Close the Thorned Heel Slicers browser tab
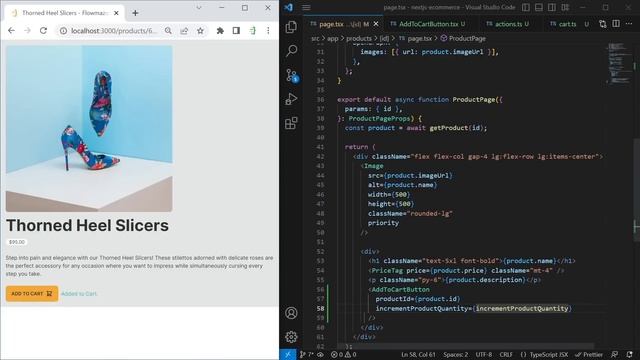The image size is (640, 360). pyautogui.click(x=116, y=13)
